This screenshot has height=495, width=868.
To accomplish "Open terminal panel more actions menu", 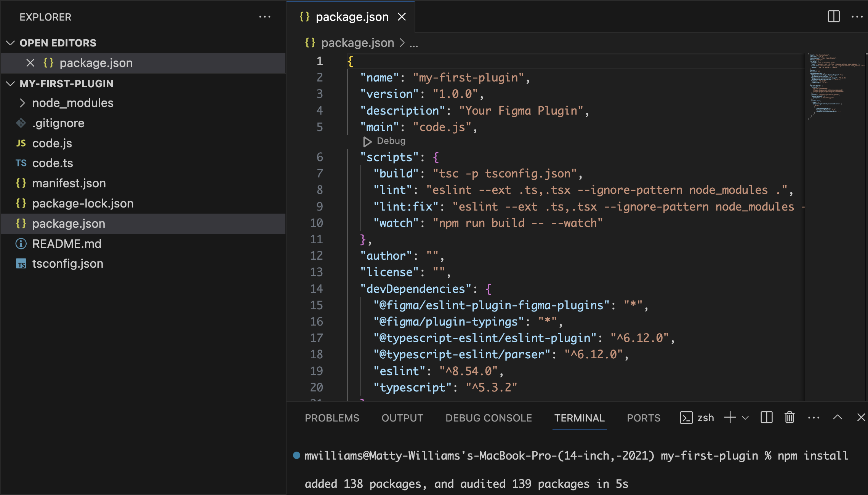I will pos(814,418).
